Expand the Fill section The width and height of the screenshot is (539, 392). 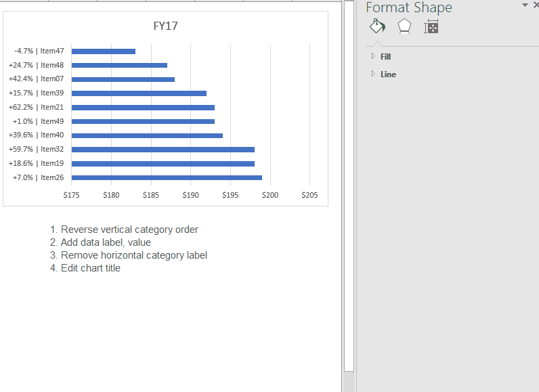click(385, 57)
